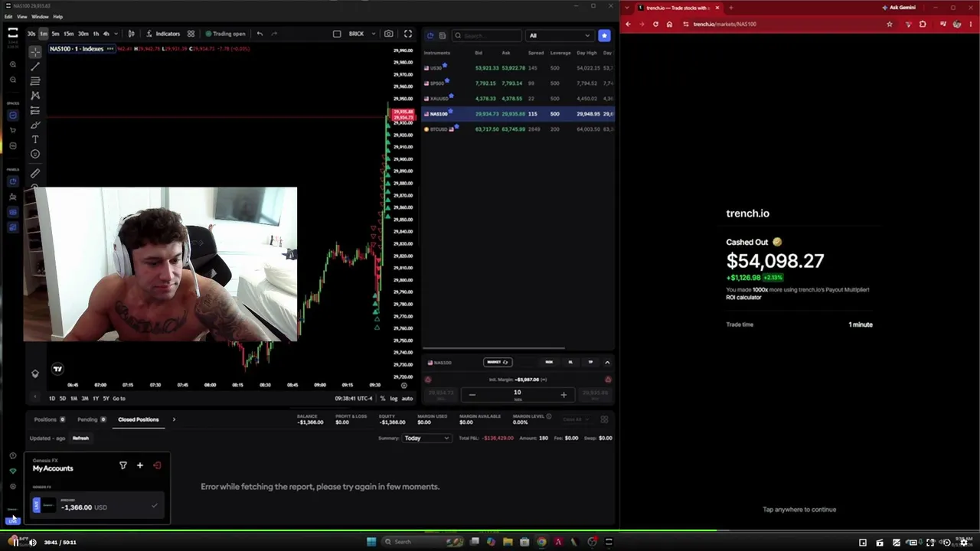Toggle the log scale on chart
The width and height of the screenshot is (980, 551).
tap(394, 398)
